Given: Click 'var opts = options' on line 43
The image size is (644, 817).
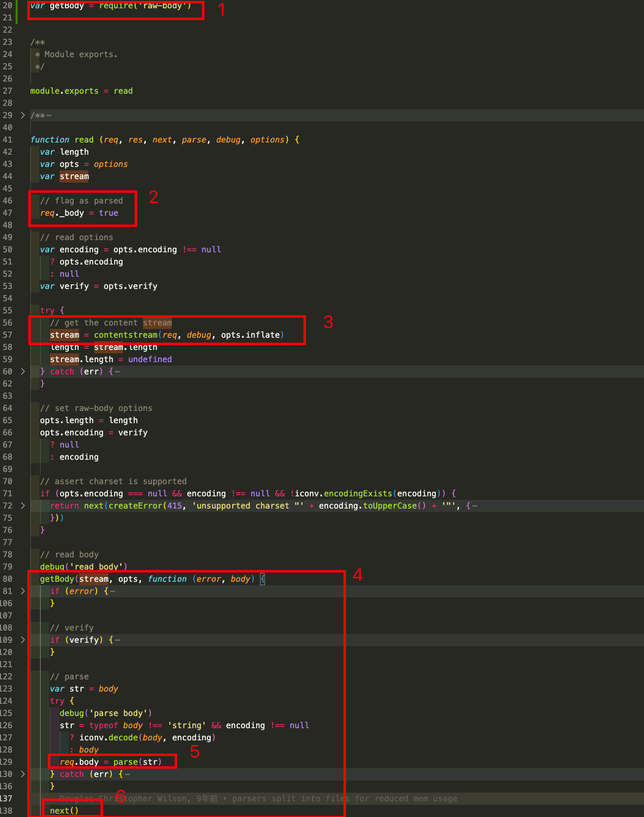Looking at the screenshot, I should coord(84,164).
